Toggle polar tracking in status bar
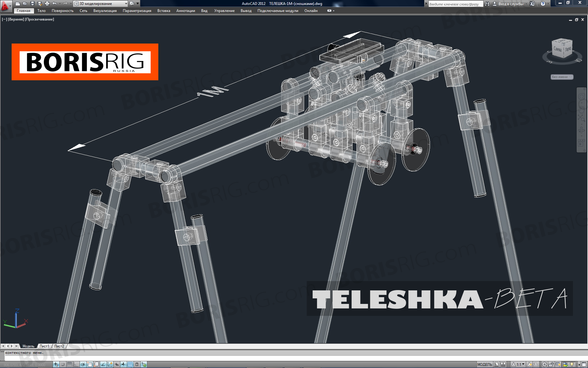The height and width of the screenshot is (368, 588). point(83,364)
